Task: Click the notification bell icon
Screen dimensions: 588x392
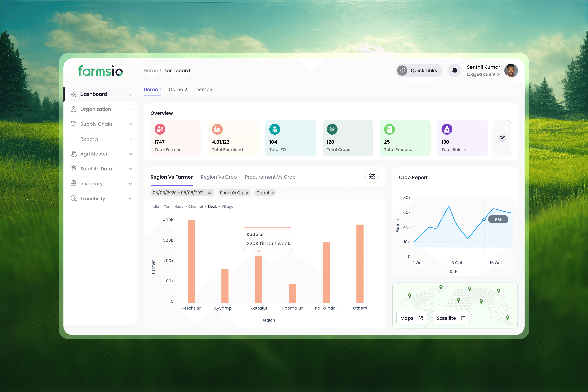Action: pyautogui.click(x=454, y=71)
